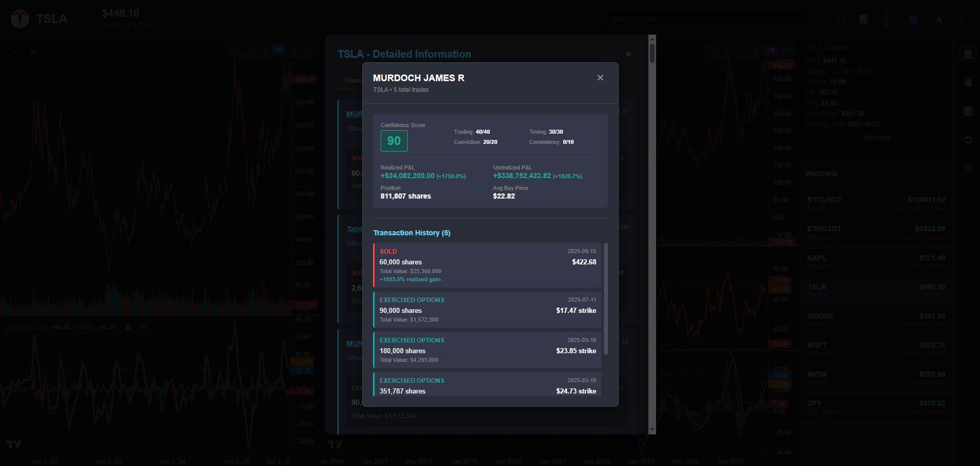Select ETHUSDT in the Watchlist
Viewport: 980px width, 466px height.
(x=876, y=232)
